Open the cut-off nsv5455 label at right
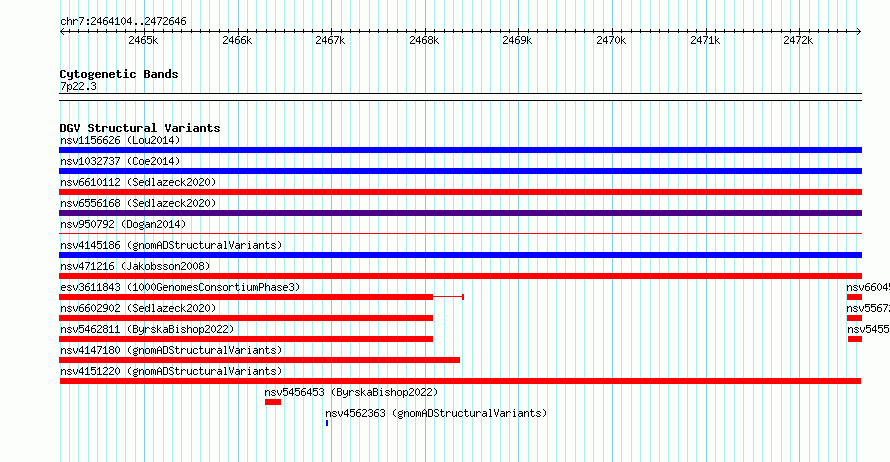This screenshot has height=462, width=890. (x=868, y=329)
